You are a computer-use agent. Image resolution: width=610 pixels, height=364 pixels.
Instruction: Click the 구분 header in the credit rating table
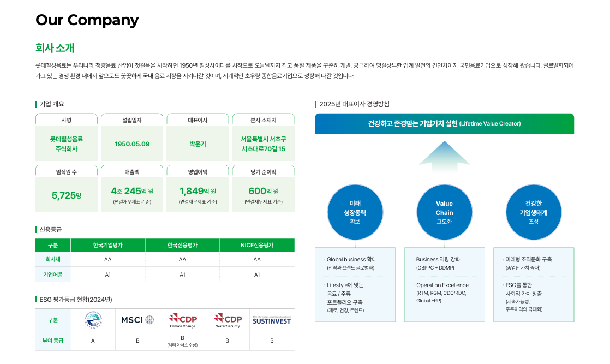pos(53,245)
